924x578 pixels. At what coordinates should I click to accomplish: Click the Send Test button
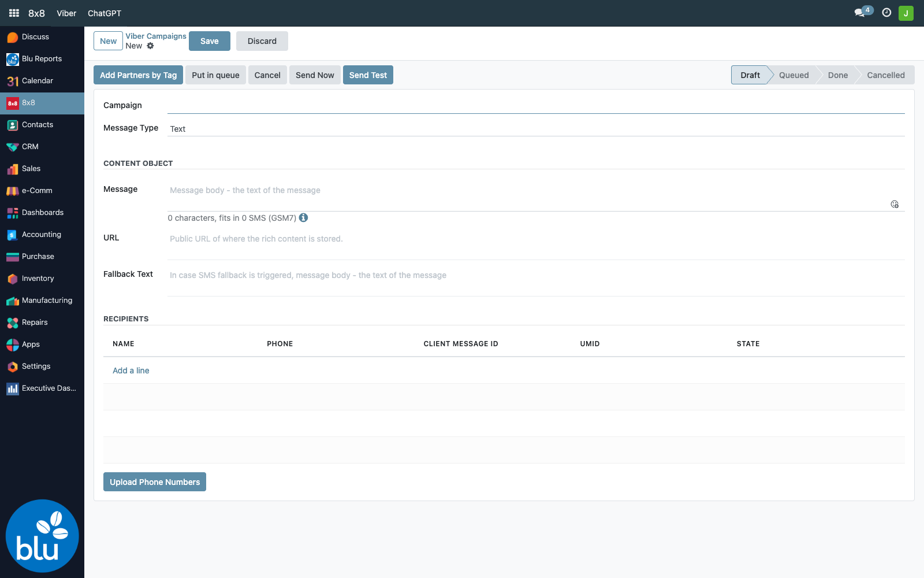click(368, 75)
